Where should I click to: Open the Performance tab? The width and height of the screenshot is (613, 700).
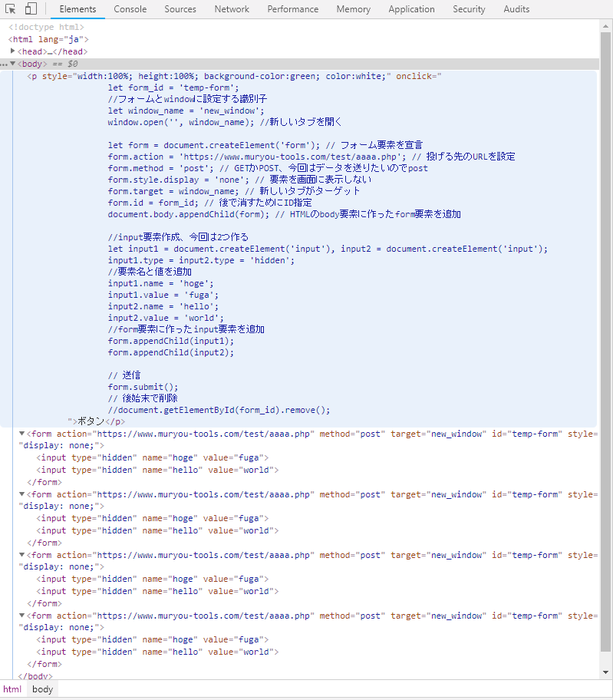[292, 9]
